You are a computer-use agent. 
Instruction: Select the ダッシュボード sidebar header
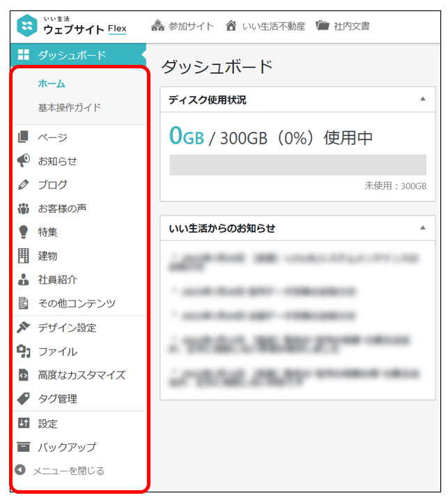(x=71, y=55)
